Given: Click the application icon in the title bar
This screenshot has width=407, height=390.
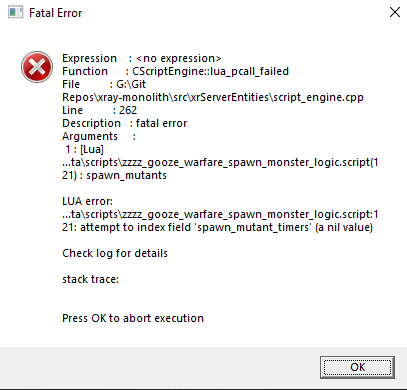Looking at the screenshot, I should click(x=16, y=13).
